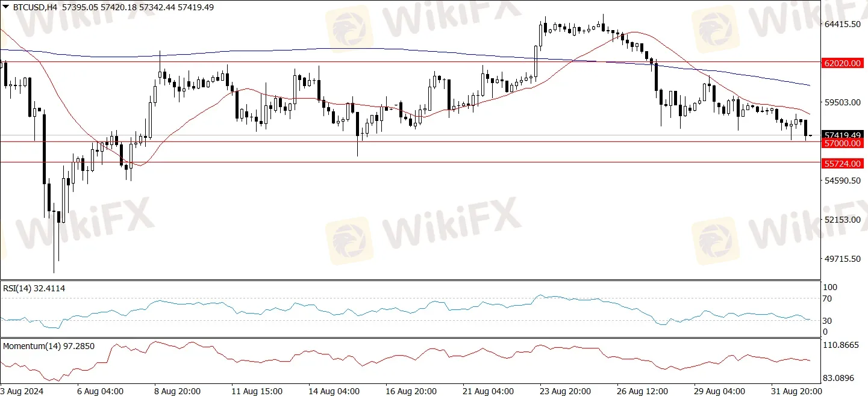The width and height of the screenshot is (868, 396).
Task: Select the 57000.00 red price label
Action: 842,143
